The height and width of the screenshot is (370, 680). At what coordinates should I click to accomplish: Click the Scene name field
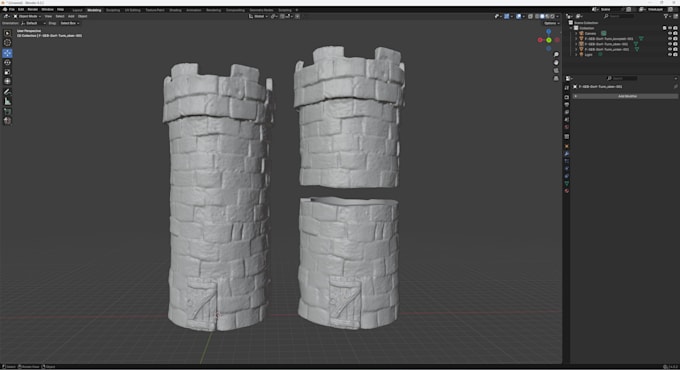tap(610, 10)
